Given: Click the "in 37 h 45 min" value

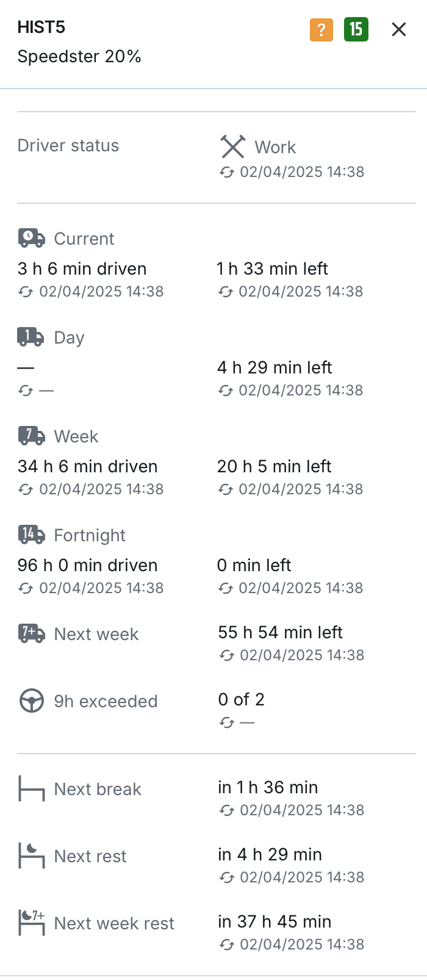Looking at the screenshot, I should tap(274, 921).
